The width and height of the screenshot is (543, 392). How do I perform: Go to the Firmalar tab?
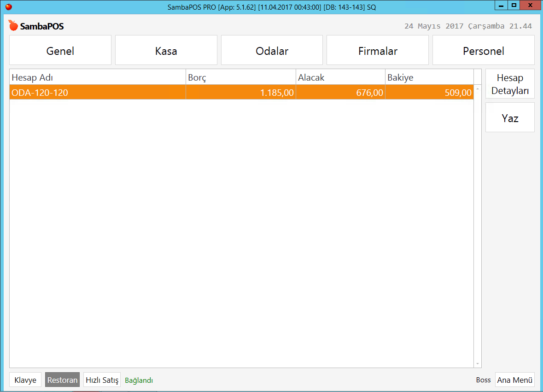378,51
